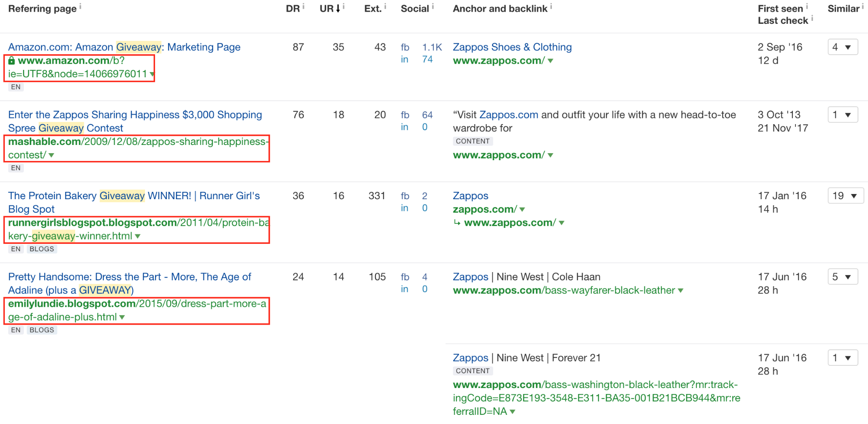This screenshot has height=424, width=868.
Task: Click info icon next to UR header
Action: click(343, 6)
